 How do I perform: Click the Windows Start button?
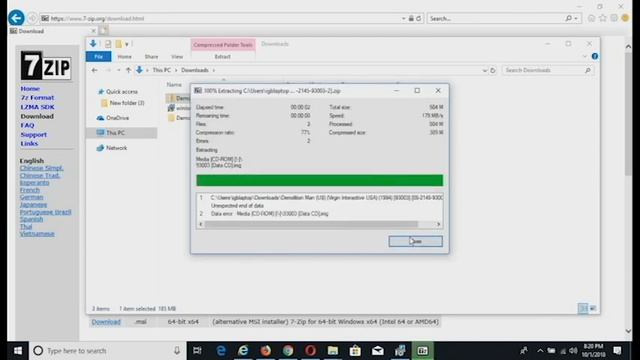tap(18, 351)
